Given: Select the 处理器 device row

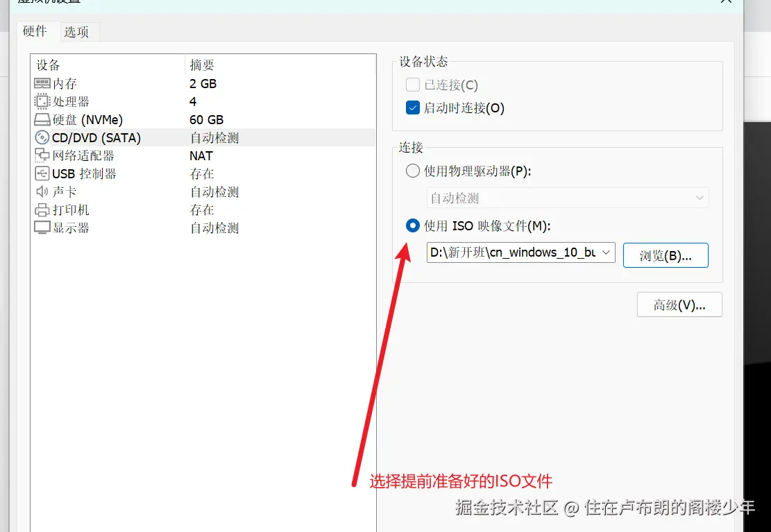Looking at the screenshot, I should point(203,101).
